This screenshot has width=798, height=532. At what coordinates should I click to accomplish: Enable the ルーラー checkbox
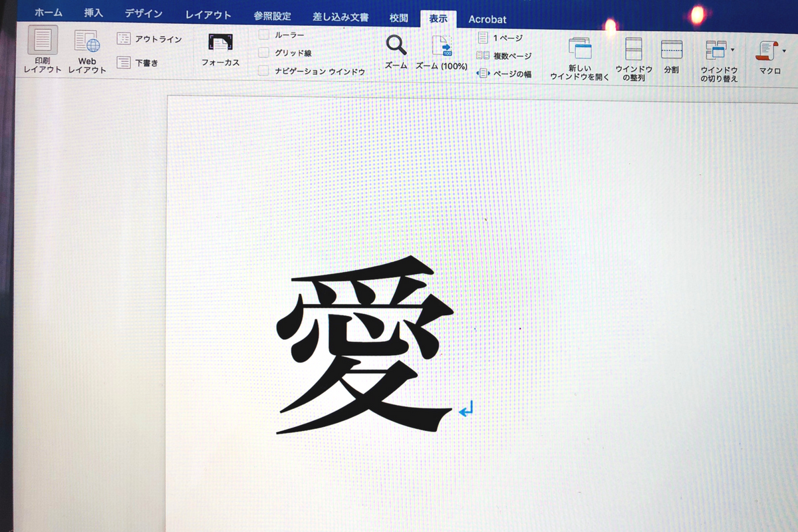pos(264,34)
